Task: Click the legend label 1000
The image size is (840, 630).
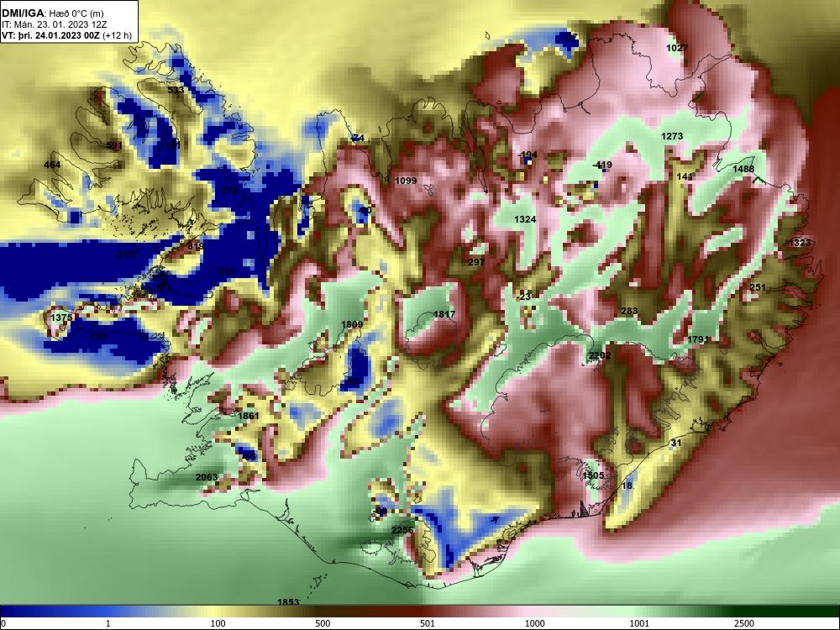Action: [x=534, y=623]
